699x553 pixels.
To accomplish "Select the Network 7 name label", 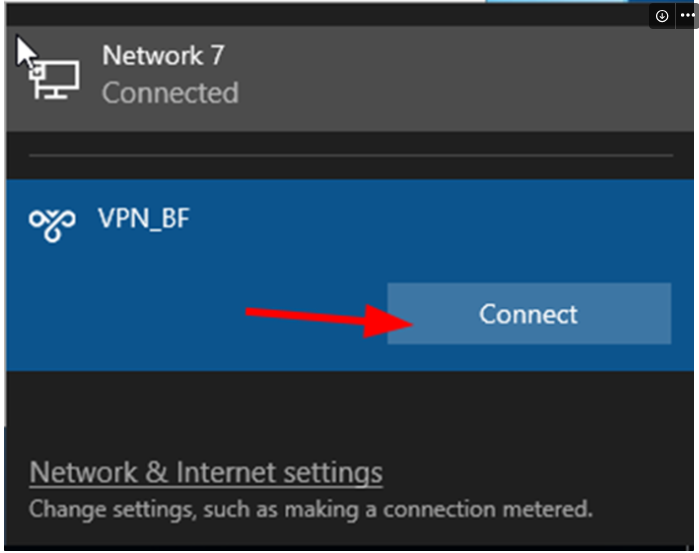I will (163, 56).
